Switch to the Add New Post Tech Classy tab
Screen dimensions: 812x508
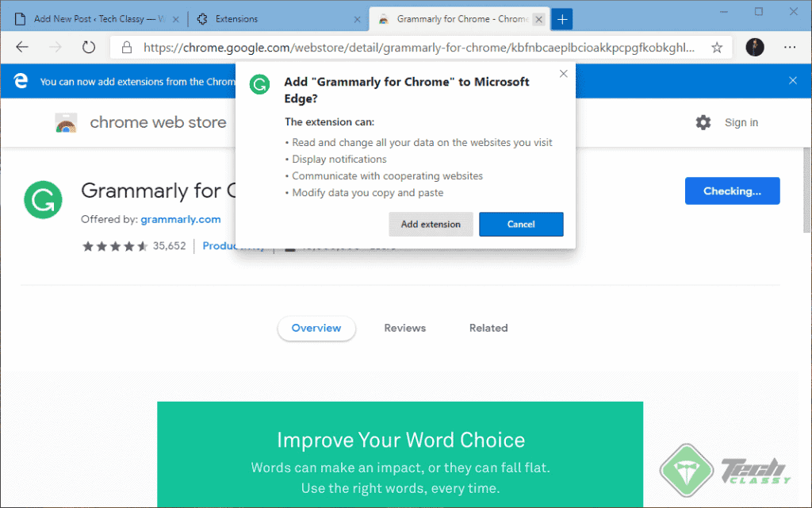click(96, 19)
